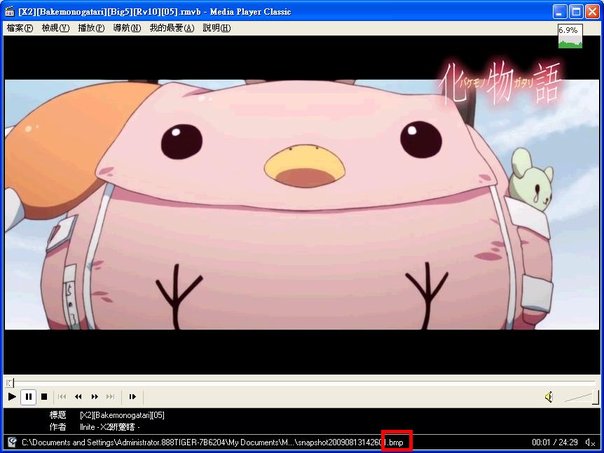Click the author info text line
Viewport: 604px width, 453px height.
pos(110,427)
